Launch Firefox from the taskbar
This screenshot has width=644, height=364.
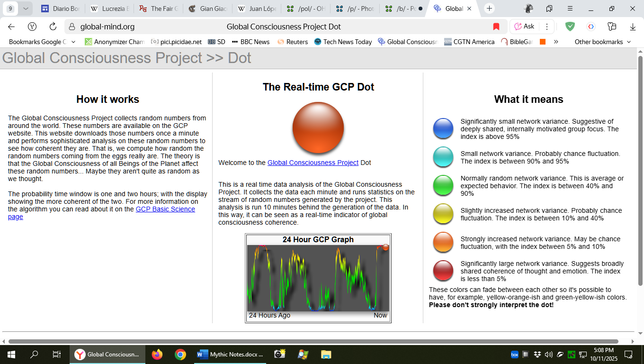157,354
